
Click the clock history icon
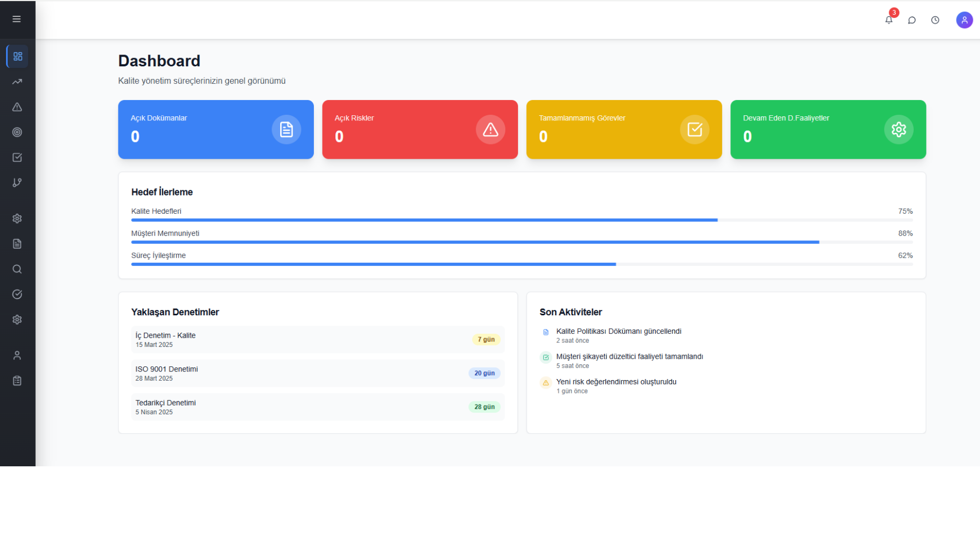pyautogui.click(x=935, y=20)
